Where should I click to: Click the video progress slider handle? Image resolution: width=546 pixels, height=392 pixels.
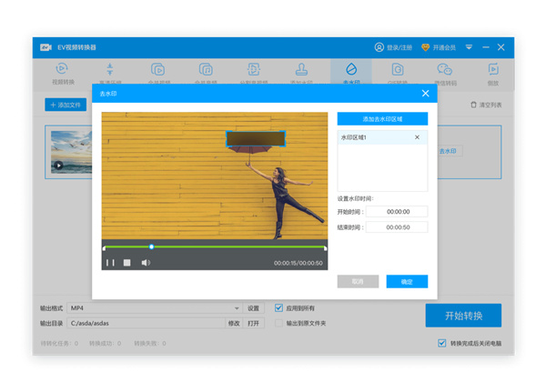click(x=151, y=246)
